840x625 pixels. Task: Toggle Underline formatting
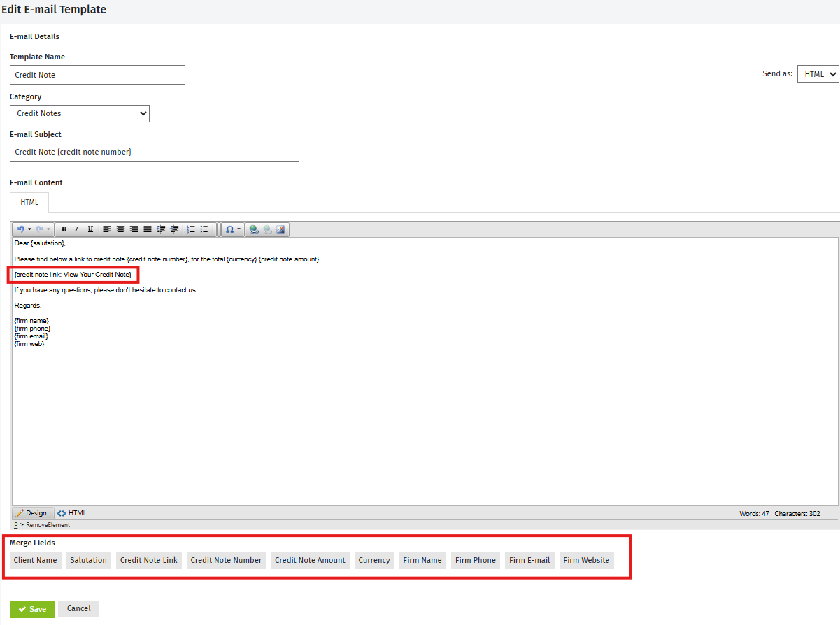(x=90, y=229)
